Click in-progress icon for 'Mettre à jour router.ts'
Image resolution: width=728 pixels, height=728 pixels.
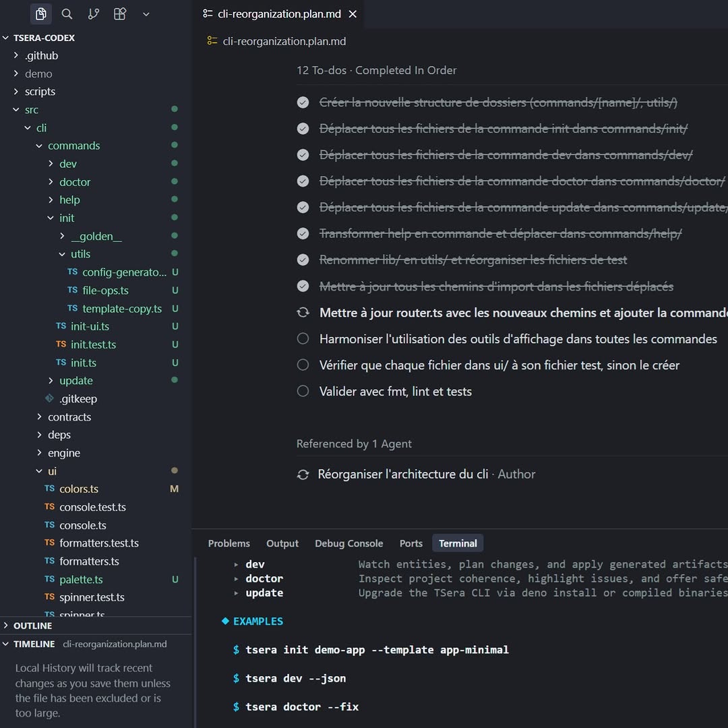(303, 313)
